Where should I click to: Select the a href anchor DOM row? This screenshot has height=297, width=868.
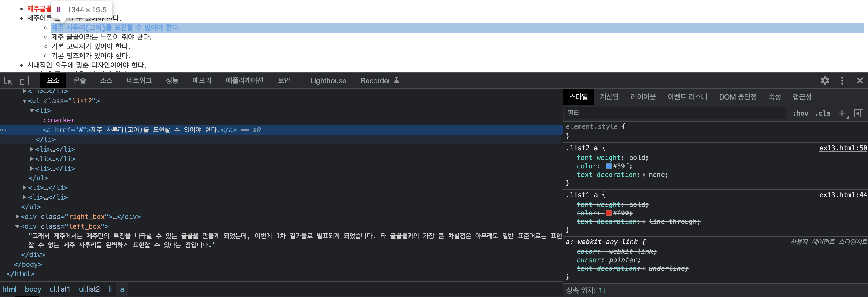pos(281,130)
